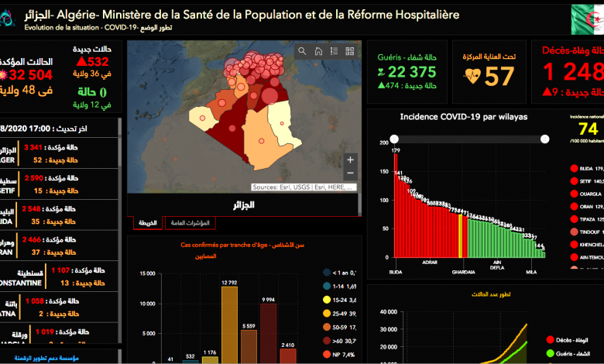The width and height of the screenshot is (604, 364).
Task: Click the 32 504 confirmed cases total
Action: tap(31, 74)
